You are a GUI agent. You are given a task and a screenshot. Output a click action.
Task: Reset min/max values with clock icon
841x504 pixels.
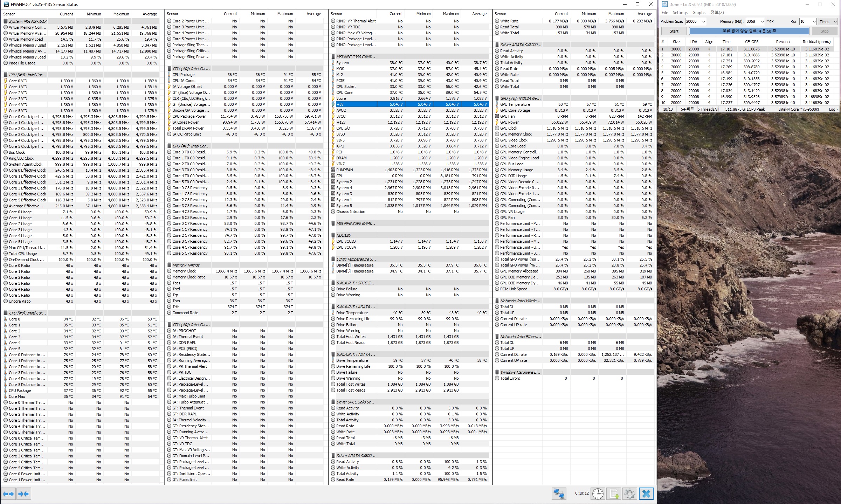pos(598,494)
